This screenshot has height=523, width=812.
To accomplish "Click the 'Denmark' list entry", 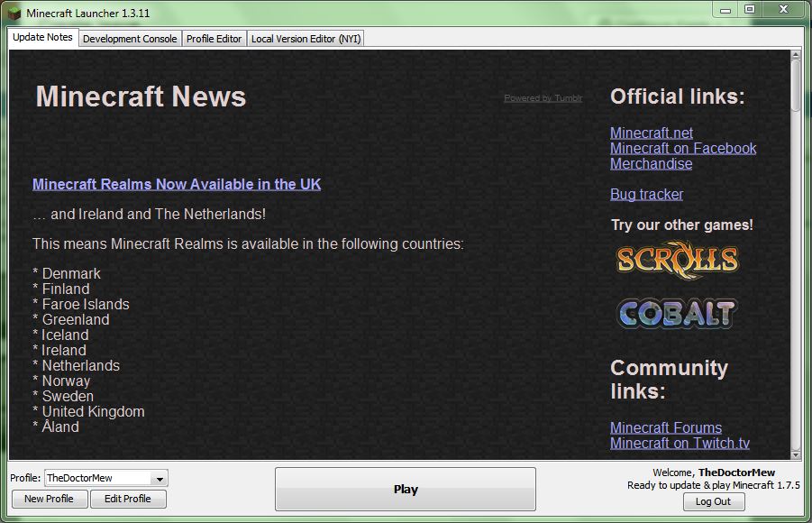I will coord(71,274).
